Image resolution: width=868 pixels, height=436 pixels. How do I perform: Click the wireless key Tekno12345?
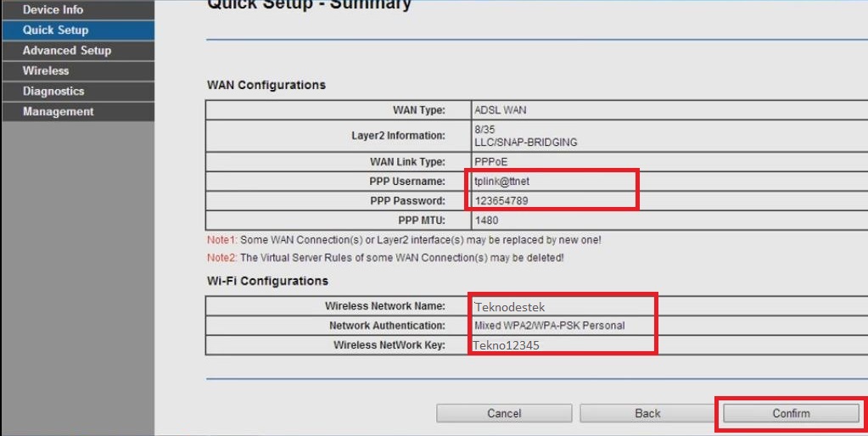click(x=506, y=346)
